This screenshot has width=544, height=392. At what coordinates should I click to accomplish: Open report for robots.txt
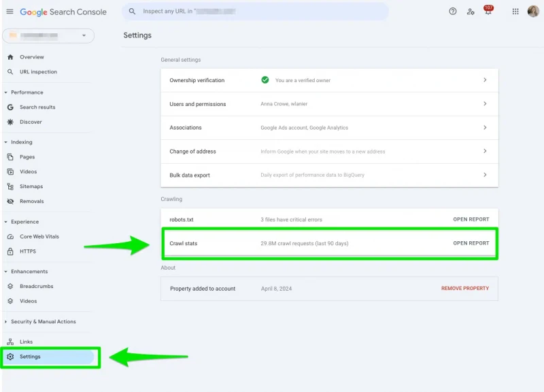[x=471, y=219]
